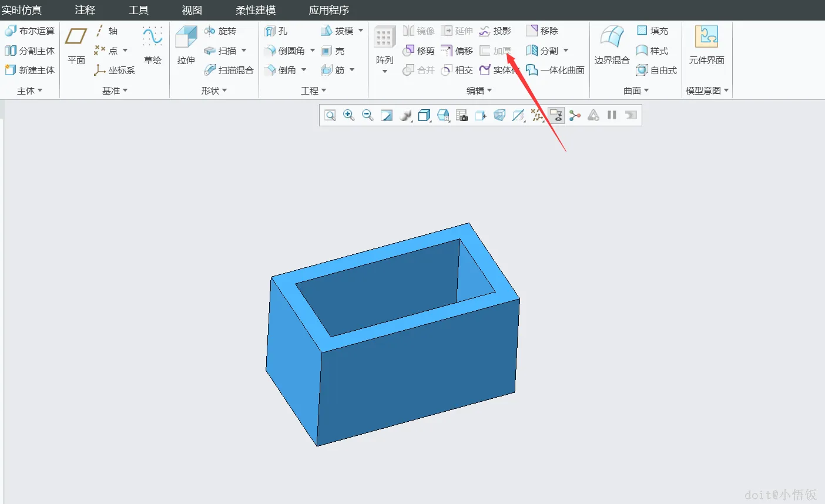The image size is (825, 504).
Task: Click the 填充 fill tool
Action: [x=652, y=31]
